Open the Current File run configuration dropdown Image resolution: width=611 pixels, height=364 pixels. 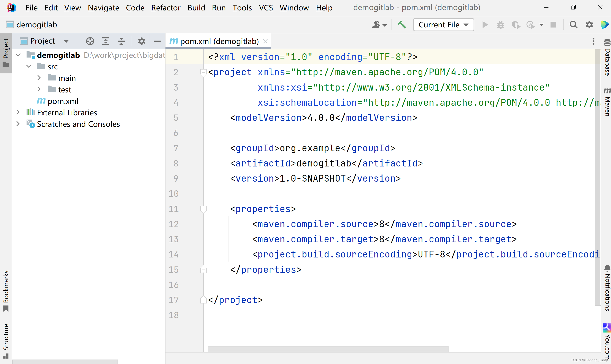443,25
